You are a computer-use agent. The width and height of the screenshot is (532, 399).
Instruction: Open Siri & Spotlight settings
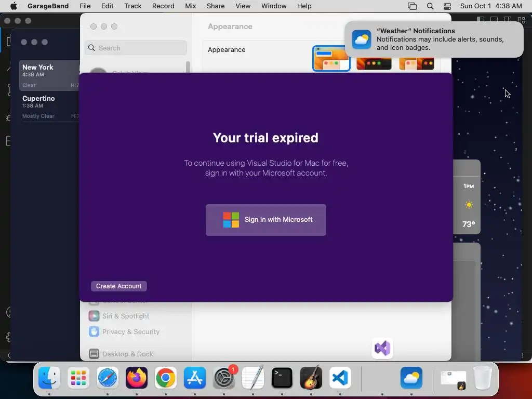[126, 316]
